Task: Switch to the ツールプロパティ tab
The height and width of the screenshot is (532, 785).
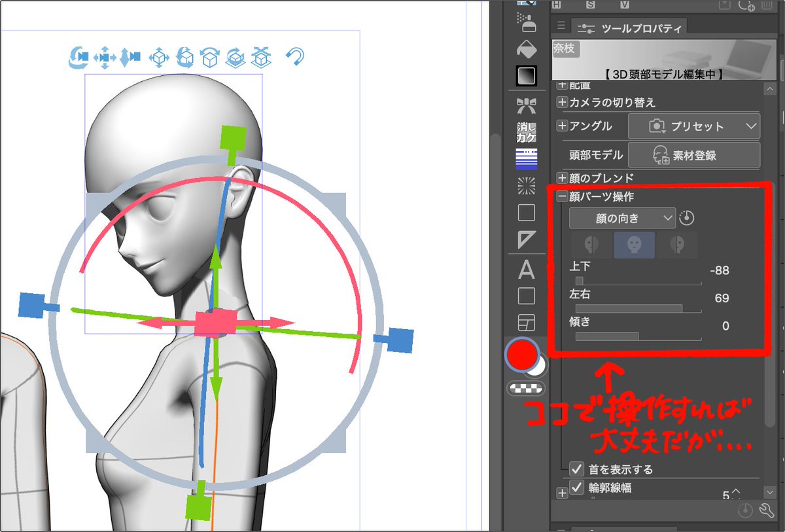Action: pos(630,28)
